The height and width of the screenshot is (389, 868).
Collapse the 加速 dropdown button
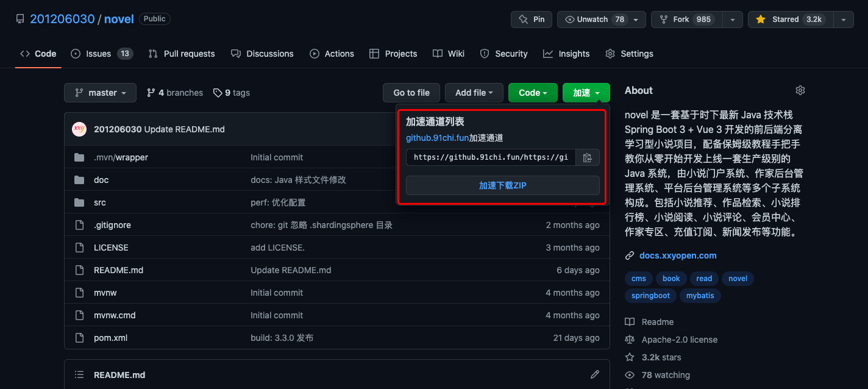(586, 93)
